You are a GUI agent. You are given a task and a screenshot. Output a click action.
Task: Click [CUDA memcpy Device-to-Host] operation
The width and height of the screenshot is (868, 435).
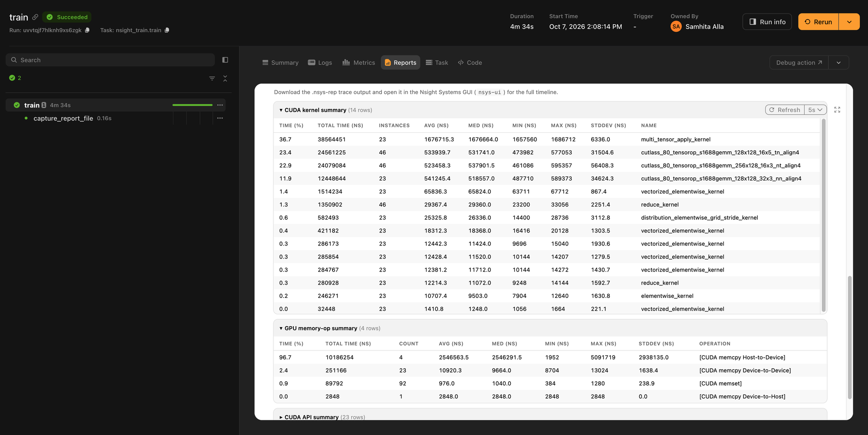742,396
